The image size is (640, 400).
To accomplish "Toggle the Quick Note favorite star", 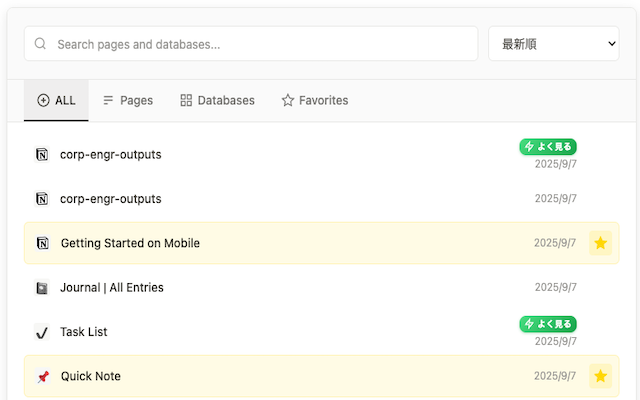I will [x=600, y=376].
